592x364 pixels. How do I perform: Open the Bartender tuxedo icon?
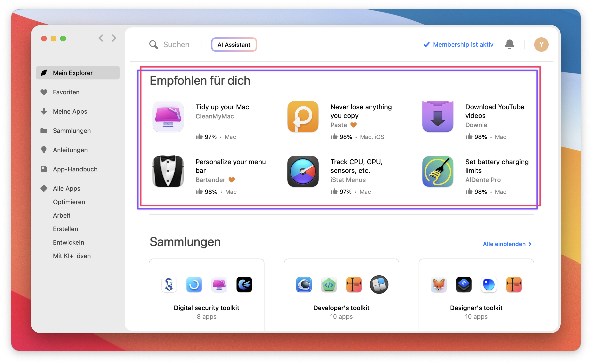click(168, 171)
